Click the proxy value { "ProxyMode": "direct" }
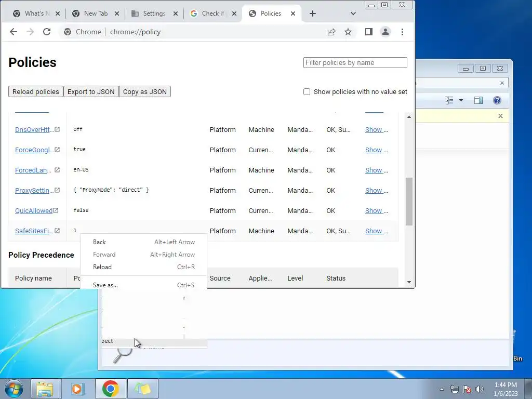Viewport: 532px width, 399px height. [111, 190]
